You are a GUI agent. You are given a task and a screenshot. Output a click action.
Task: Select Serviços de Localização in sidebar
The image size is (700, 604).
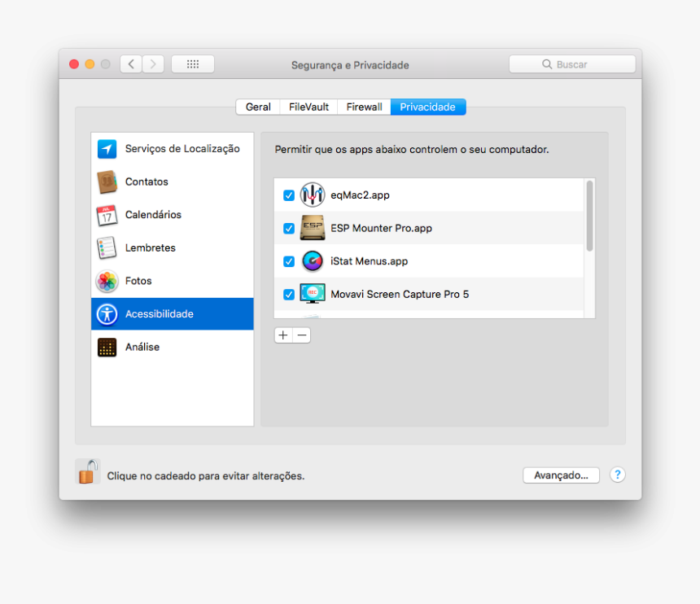173,149
